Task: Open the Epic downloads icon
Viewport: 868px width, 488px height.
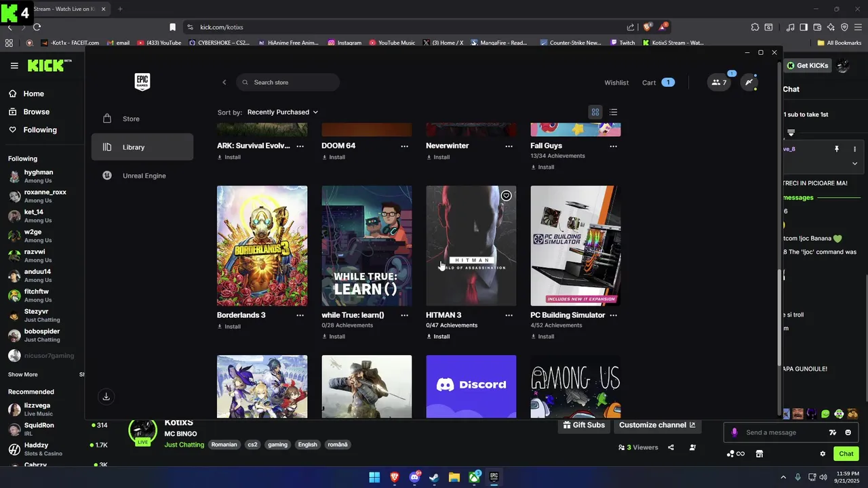Action: pyautogui.click(x=106, y=396)
